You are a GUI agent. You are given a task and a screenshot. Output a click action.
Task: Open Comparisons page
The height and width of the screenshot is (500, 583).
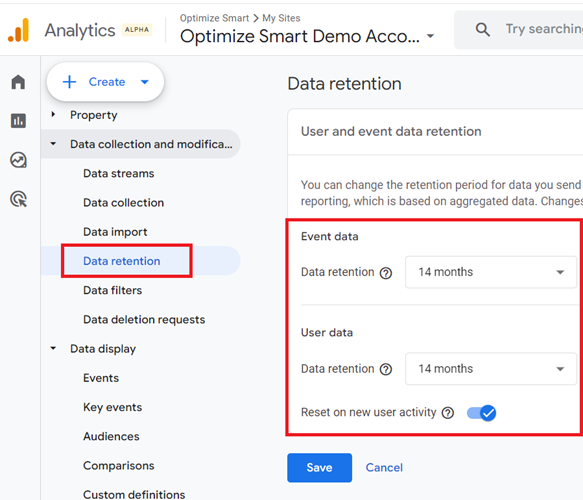coord(119,466)
